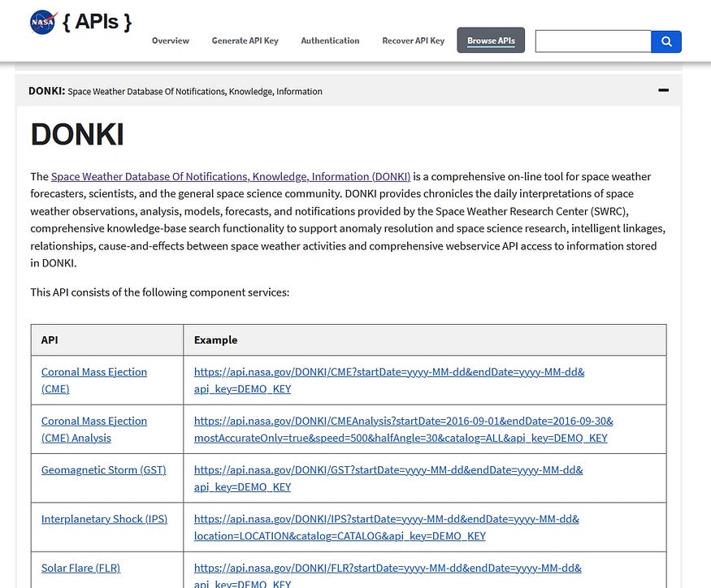Open the DONKI/CME example URL
The image size is (711, 588).
[x=389, y=380]
